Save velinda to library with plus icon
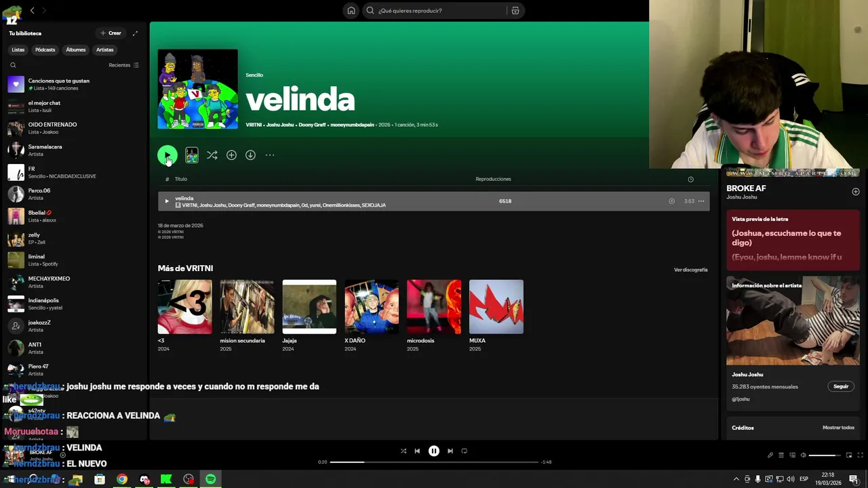Screen dimensions: 868x488 tap(231, 155)
